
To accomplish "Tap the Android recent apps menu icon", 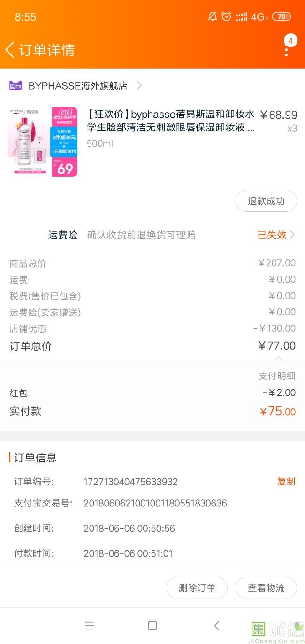I will [x=90, y=625].
